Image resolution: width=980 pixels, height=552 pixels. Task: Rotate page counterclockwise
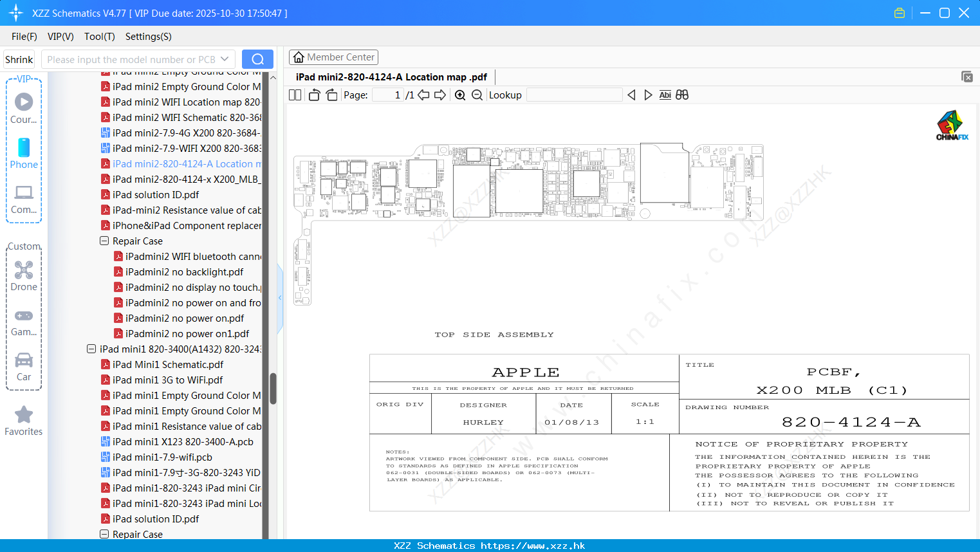314,95
